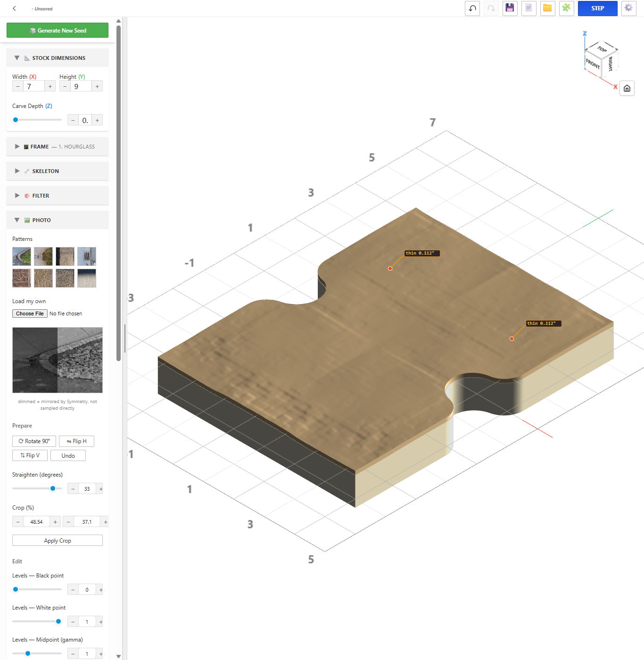Collapse the Stock Dimensions section
Viewport: 644px width, 660px height.
[58, 58]
